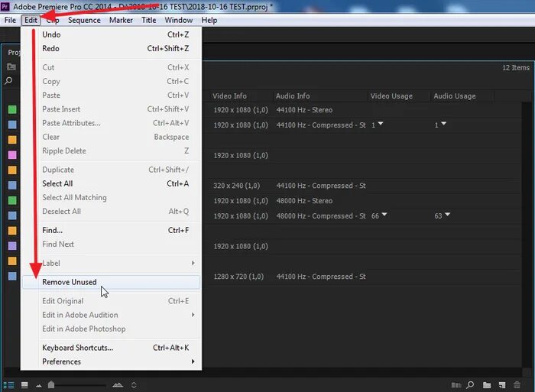535x392 pixels.
Task: Open the Marker menu
Action: (x=121, y=20)
